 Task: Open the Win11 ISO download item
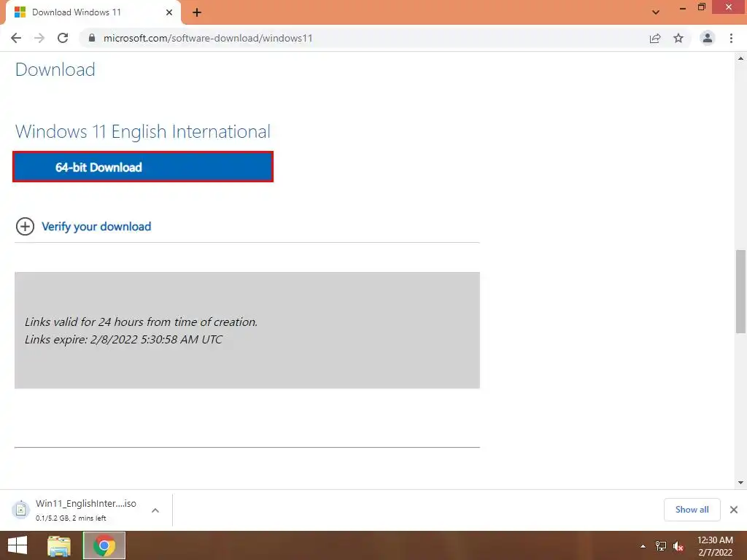[86, 510]
